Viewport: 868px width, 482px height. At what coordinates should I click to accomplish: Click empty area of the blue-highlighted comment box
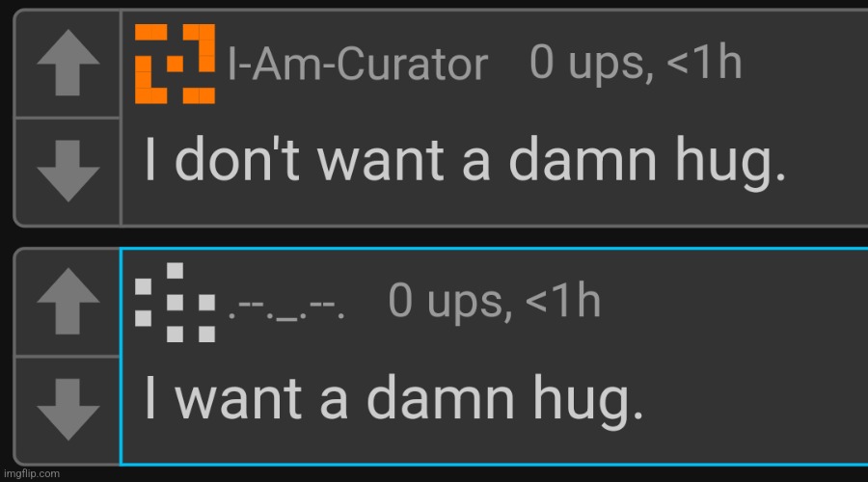tap(747, 360)
